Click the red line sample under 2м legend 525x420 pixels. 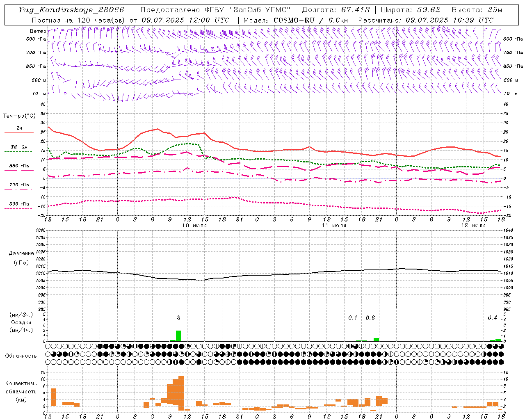(x=19, y=133)
